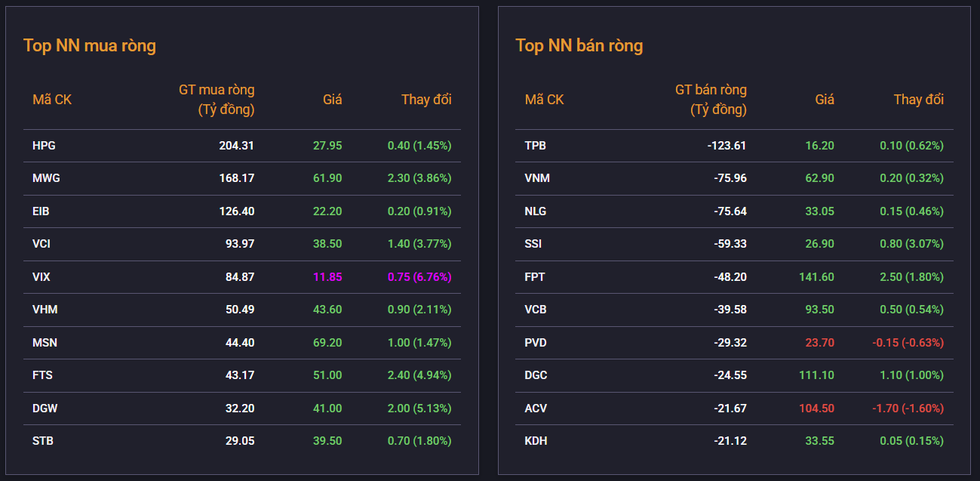Click the NLG ticker symbol

[x=536, y=211]
